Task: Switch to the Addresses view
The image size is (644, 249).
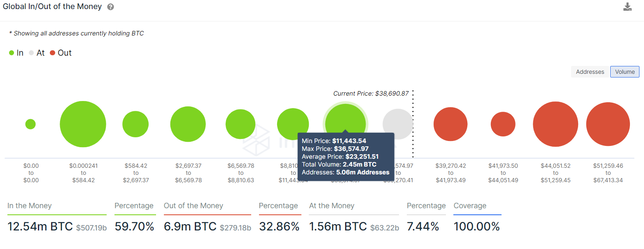Action: [590, 72]
